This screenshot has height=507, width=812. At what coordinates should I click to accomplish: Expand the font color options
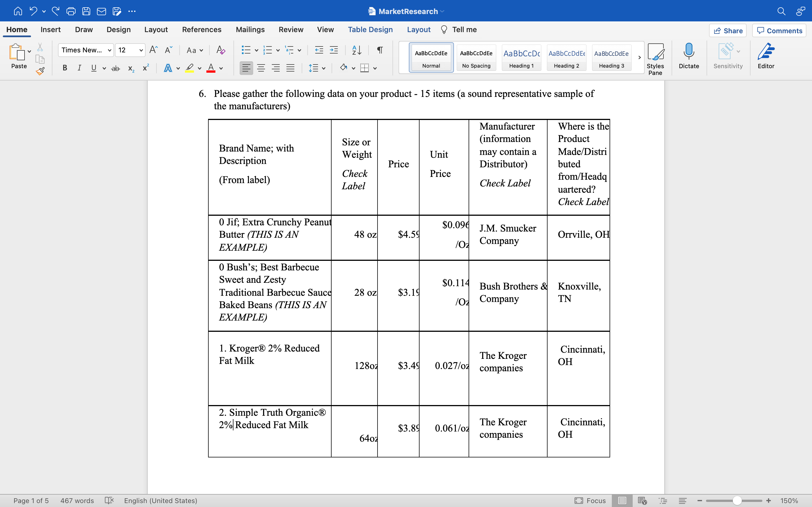pos(221,68)
